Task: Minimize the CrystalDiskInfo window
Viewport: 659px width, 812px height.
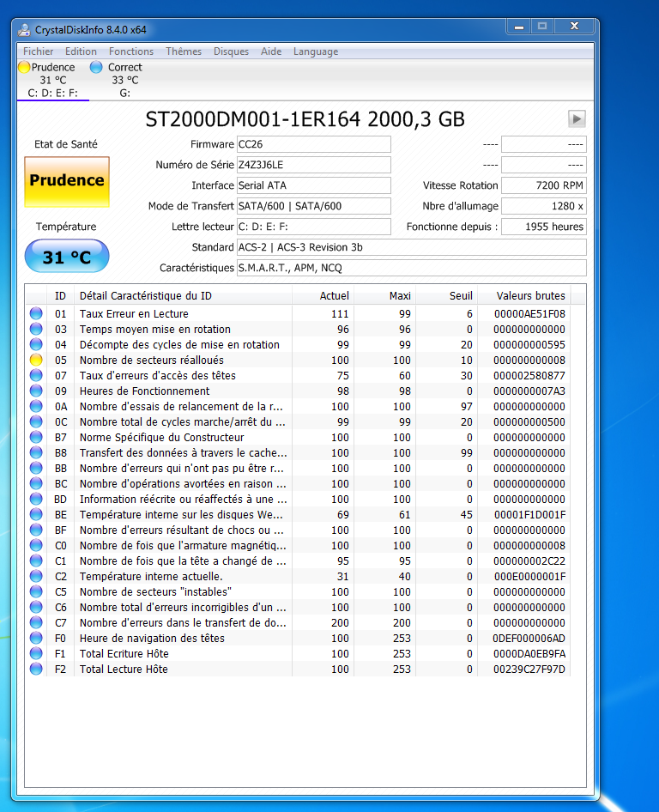Action: 519,27
